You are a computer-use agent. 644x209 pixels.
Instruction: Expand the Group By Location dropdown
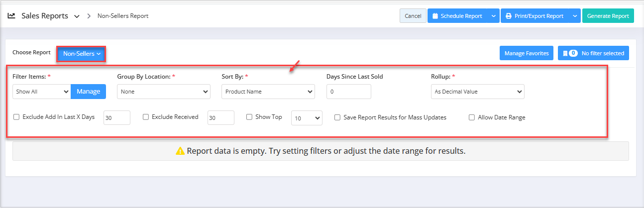[164, 92]
